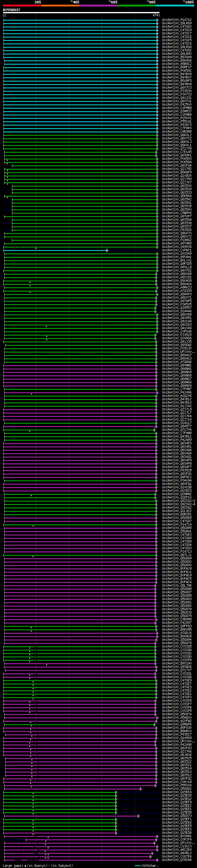Viewport: 197px width, 868px height.
Task: Click label UniRef100_P30733
Action: [x=177, y=94]
